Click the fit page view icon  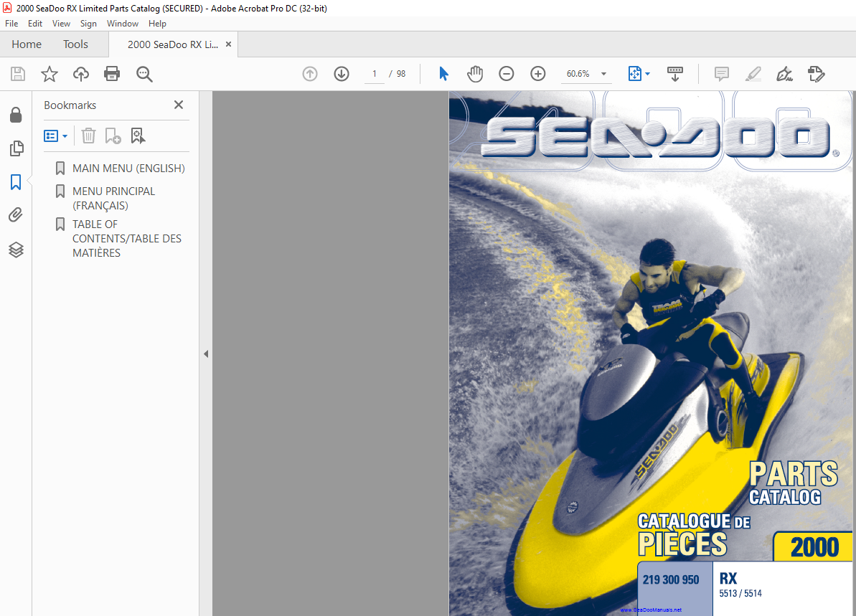tap(634, 74)
